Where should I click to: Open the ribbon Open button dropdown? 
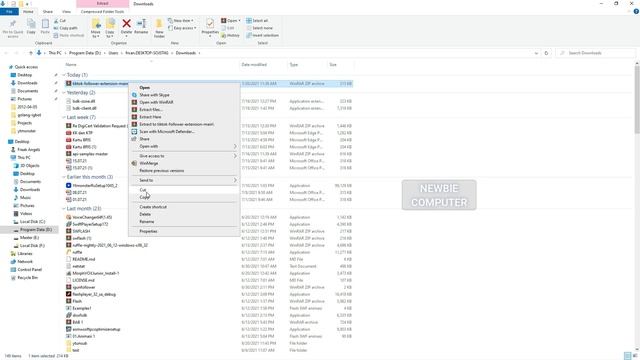pos(239,21)
